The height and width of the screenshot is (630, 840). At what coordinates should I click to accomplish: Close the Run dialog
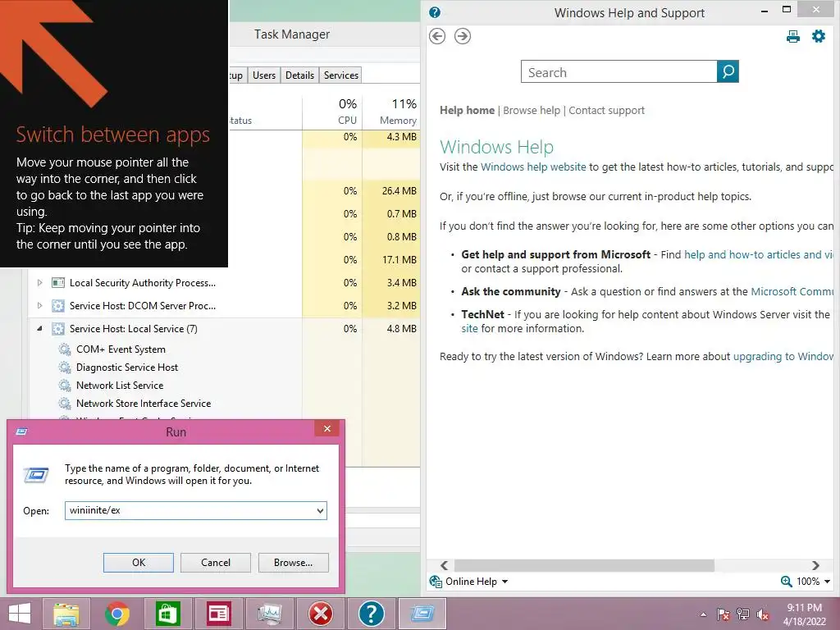[326, 428]
